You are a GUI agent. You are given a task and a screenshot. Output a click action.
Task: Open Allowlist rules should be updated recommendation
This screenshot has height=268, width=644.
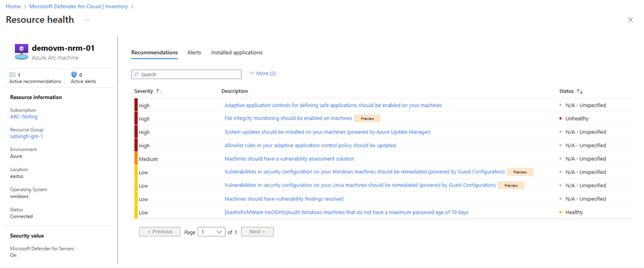tap(310, 146)
